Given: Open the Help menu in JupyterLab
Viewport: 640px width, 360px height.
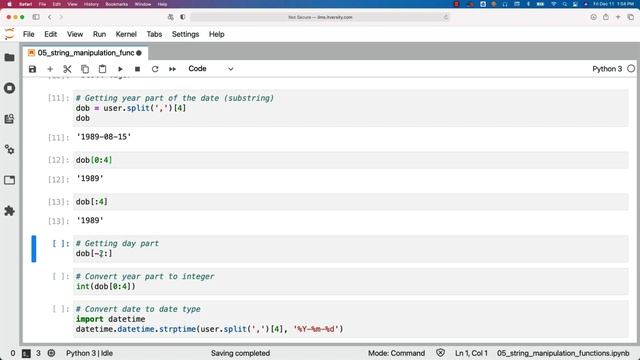Looking at the screenshot, I should coord(217,34).
